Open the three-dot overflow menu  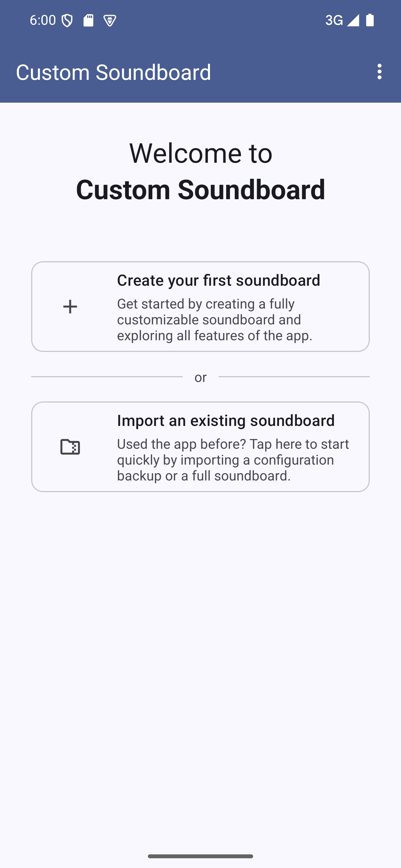pyautogui.click(x=379, y=72)
